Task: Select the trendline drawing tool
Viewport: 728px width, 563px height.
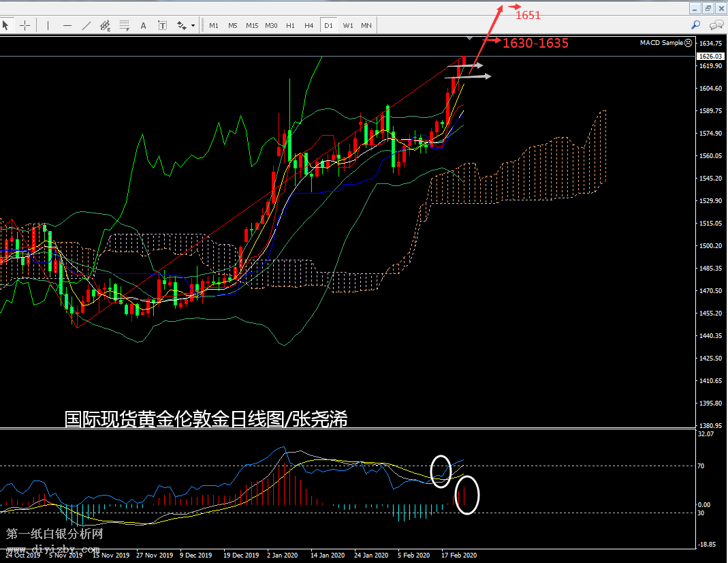Action: (86, 25)
